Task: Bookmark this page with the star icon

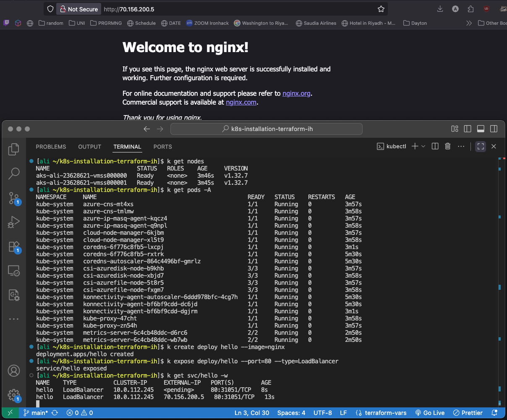Action: coord(381,9)
